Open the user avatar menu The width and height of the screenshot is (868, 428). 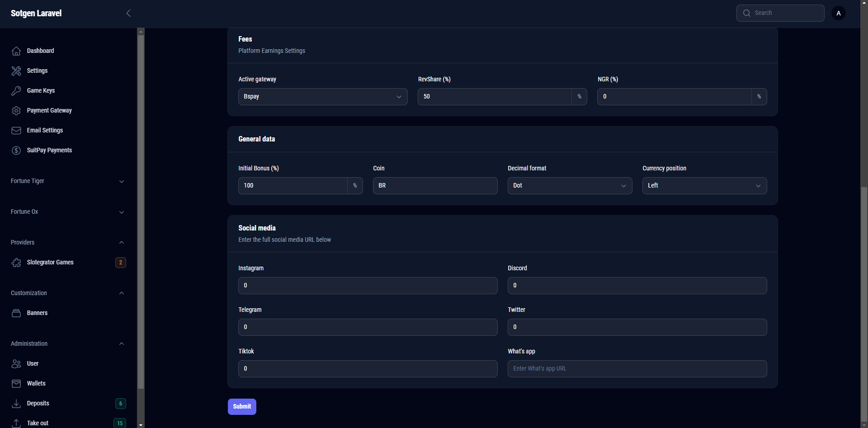point(838,13)
